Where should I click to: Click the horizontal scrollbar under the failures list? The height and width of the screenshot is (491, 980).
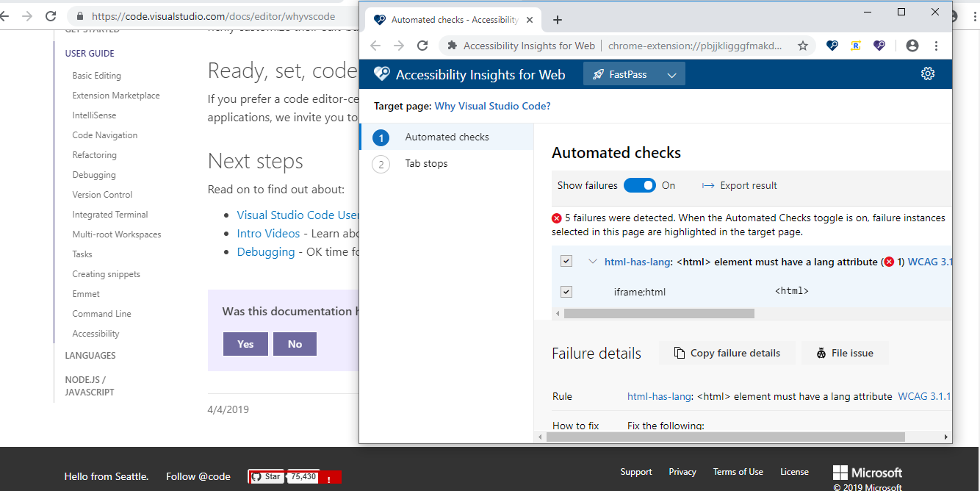pyautogui.click(x=657, y=313)
